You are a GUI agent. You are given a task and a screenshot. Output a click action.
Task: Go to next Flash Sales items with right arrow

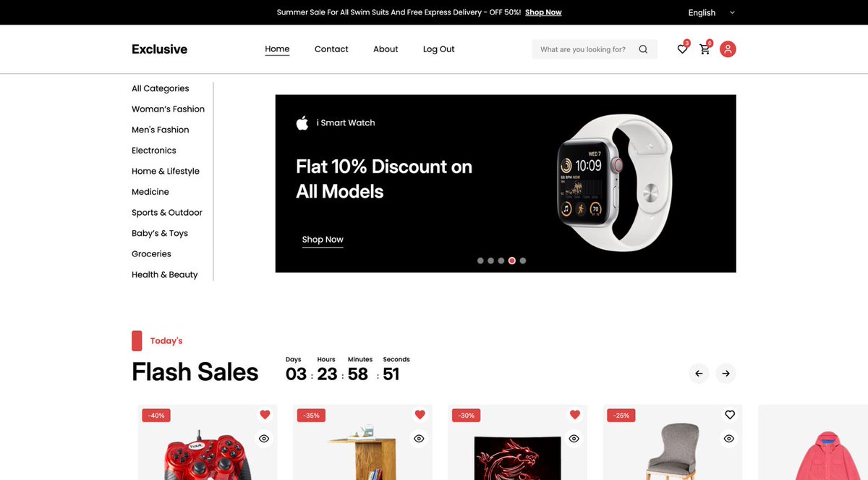[x=726, y=374]
